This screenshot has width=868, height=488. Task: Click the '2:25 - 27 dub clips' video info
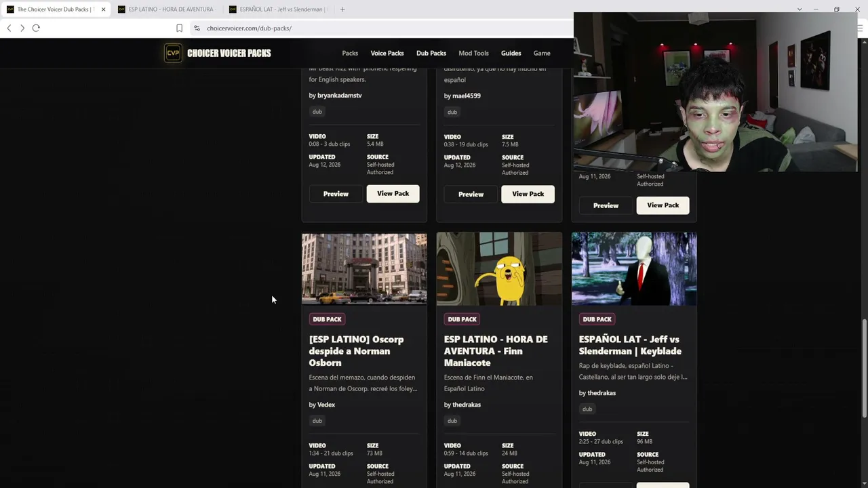(601, 442)
